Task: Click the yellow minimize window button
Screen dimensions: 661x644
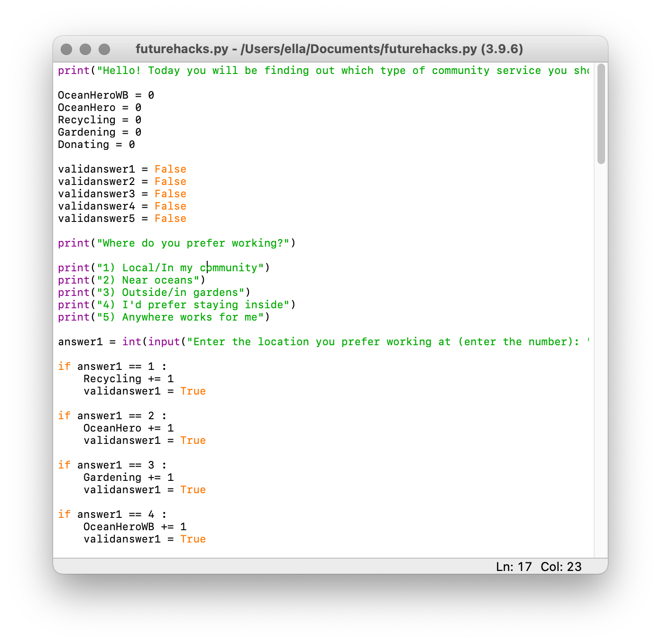Action: [x=85, y=49]
